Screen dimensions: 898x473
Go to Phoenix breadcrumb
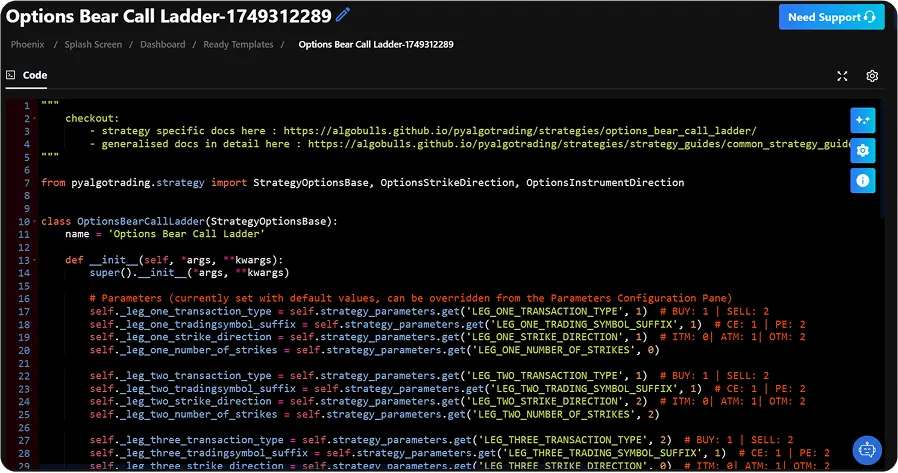(x=27, y=45)
